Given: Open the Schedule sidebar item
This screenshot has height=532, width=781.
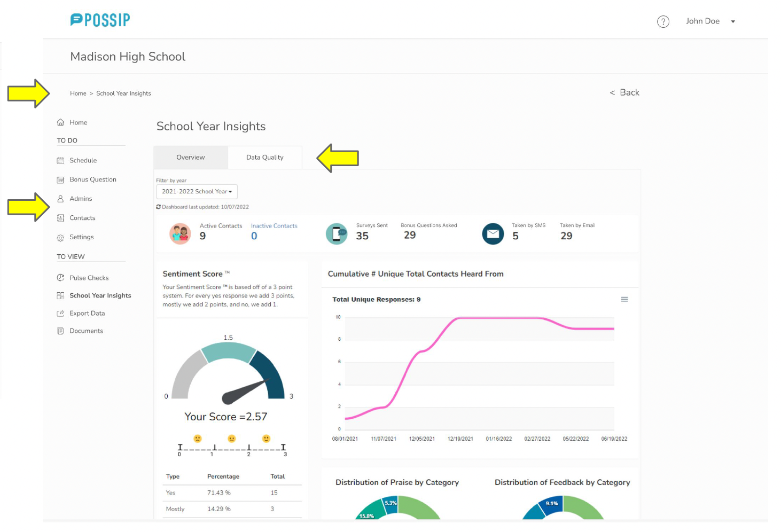Looking at the screenshot, I should [x=83, y=160].
